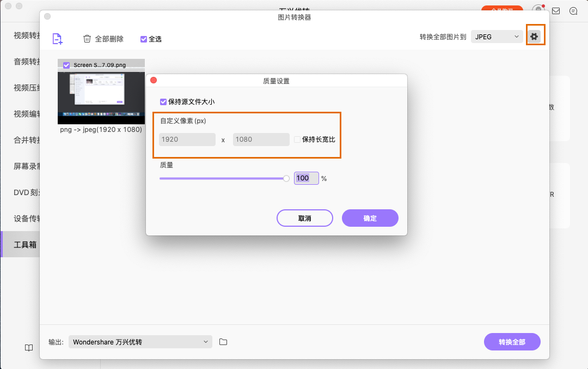Screen dimensions: 588x369
Task: Open quality settings via gear icon
Action: [535, 35]
